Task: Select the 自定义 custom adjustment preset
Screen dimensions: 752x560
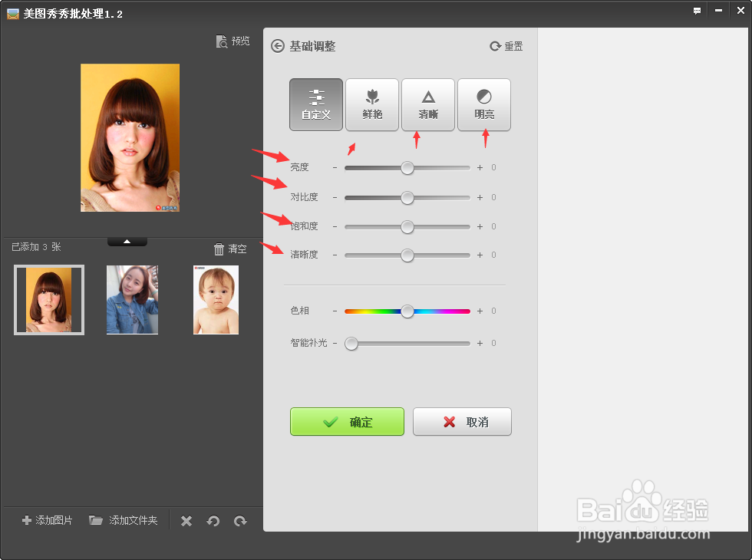Action: [x=315, y=104]
